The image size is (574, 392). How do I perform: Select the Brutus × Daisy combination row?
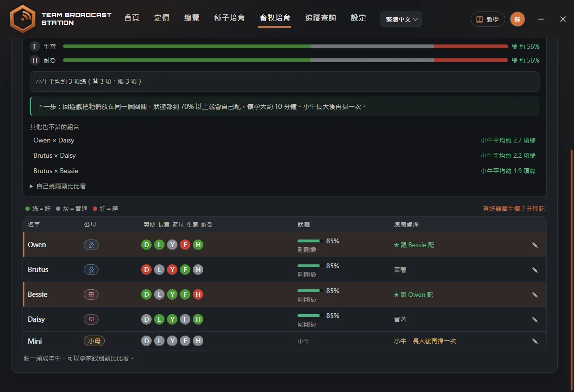pyautogui.click(x=284, y=156)
